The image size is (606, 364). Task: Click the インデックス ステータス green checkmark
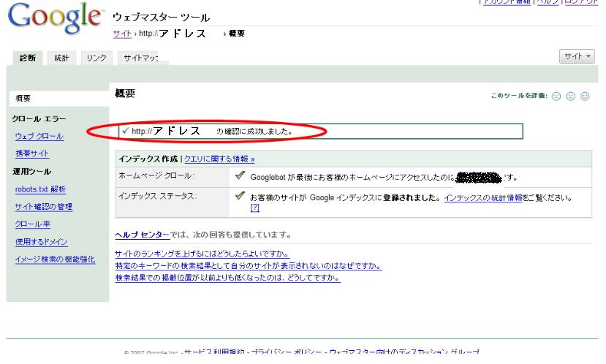tap(240, 196)
